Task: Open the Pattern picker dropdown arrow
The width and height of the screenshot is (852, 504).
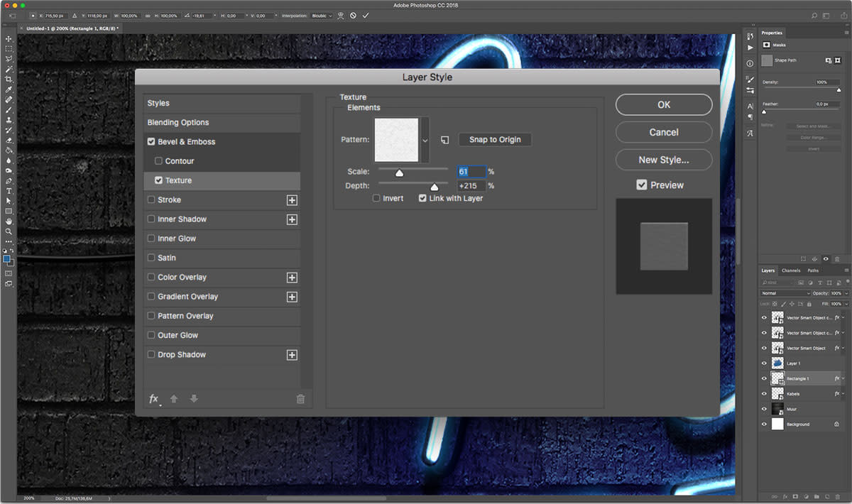Action: [425, 141]
